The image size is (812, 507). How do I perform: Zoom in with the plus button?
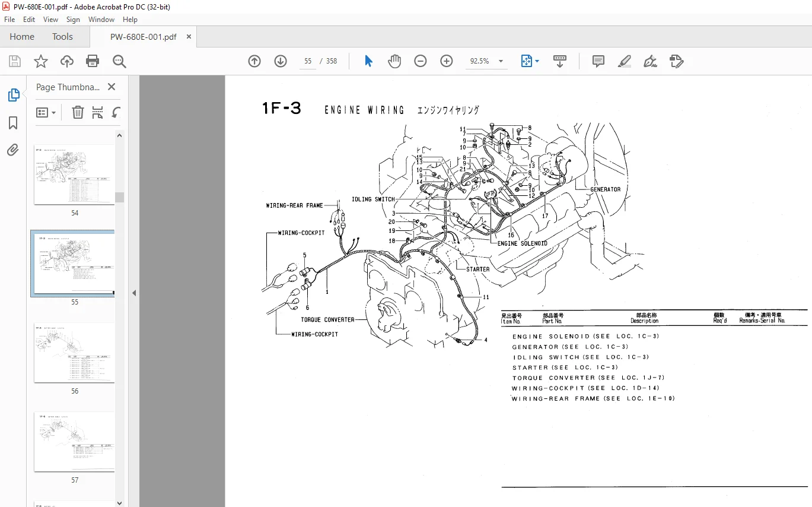(x=447, y=61)
